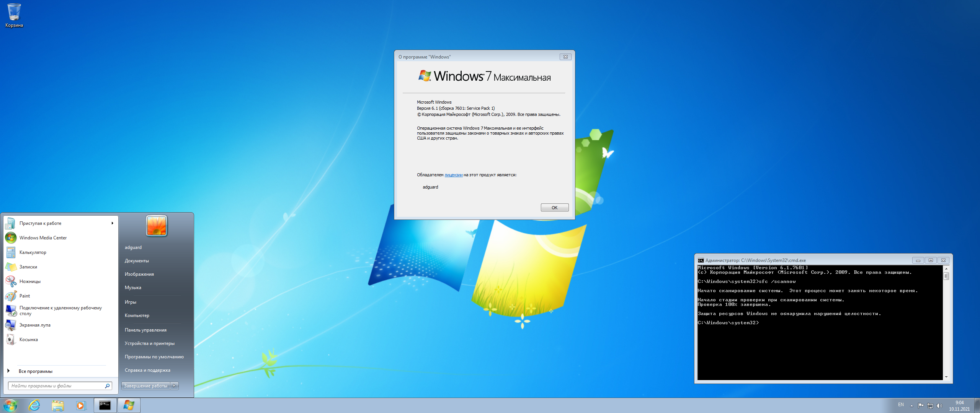Open Музыка library
Screen dimensions: 980x413
133,288
